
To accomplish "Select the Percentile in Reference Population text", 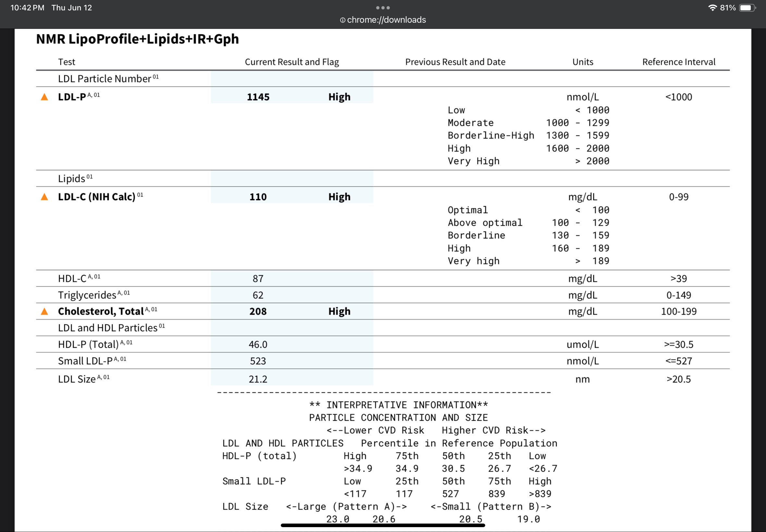I will (x=459, y=443).
